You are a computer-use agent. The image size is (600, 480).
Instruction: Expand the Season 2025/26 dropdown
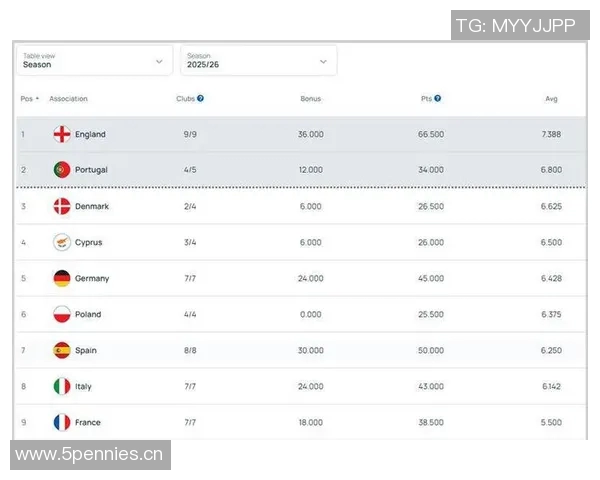258,61
